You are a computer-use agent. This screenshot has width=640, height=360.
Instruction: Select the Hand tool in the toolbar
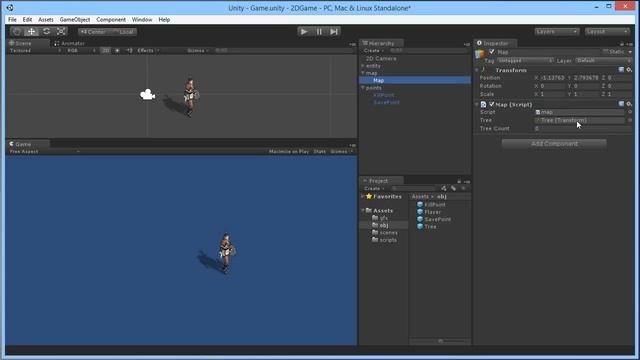16,31
